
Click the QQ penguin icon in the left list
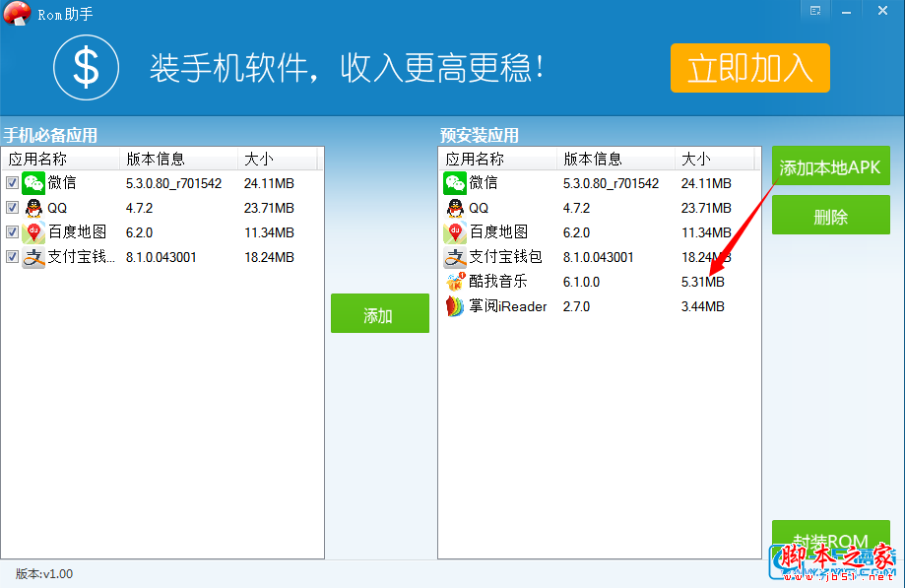33,208
